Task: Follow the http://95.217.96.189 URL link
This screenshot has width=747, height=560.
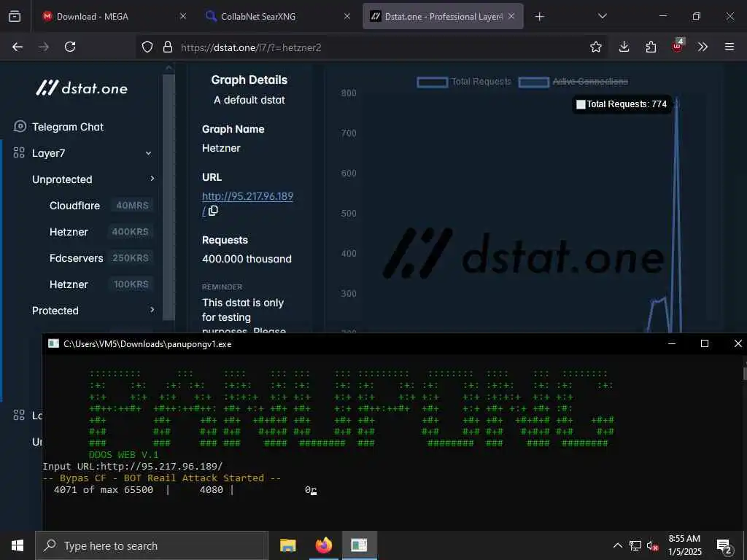Action: (x=247, y=196)
